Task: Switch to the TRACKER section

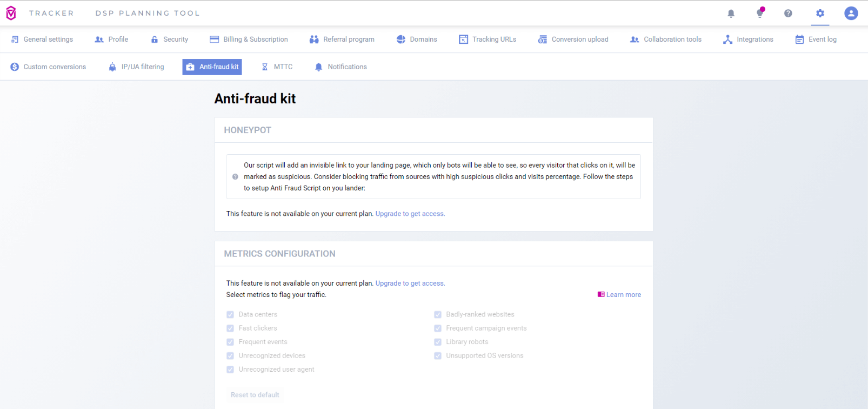Action: tap(51, 13)
